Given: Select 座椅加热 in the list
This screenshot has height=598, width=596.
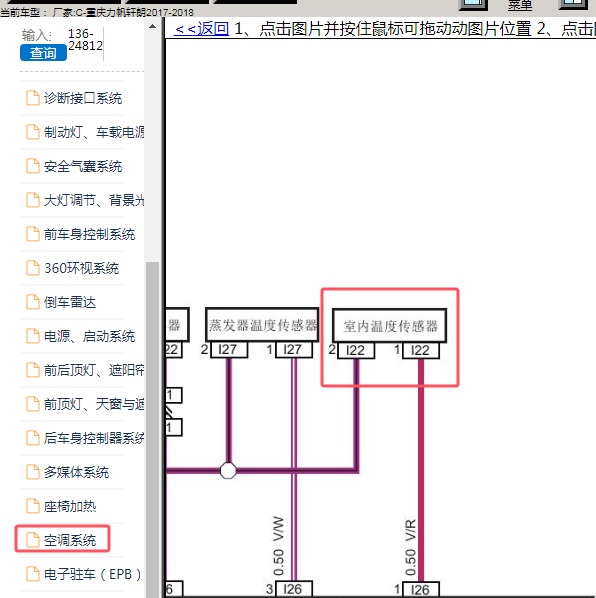Looking at the screenshot, I should click(x=70, y=506).
